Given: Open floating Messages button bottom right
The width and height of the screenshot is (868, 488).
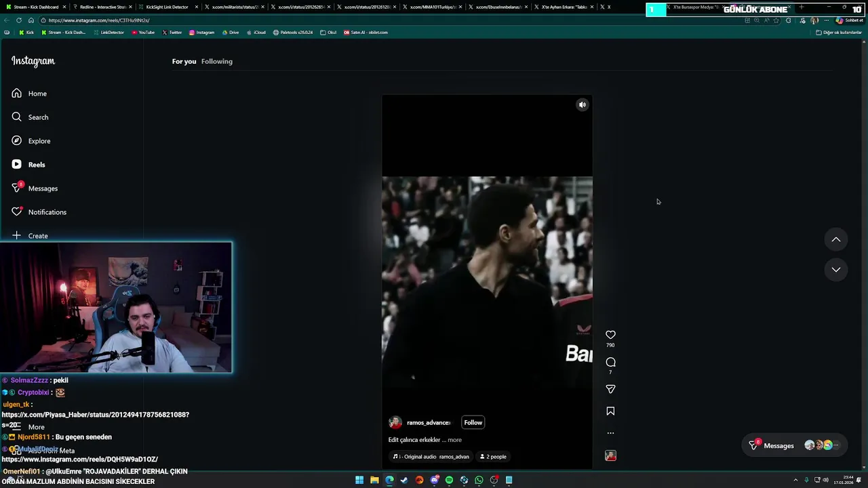Looking at the screenshot, I should point(795,445).
